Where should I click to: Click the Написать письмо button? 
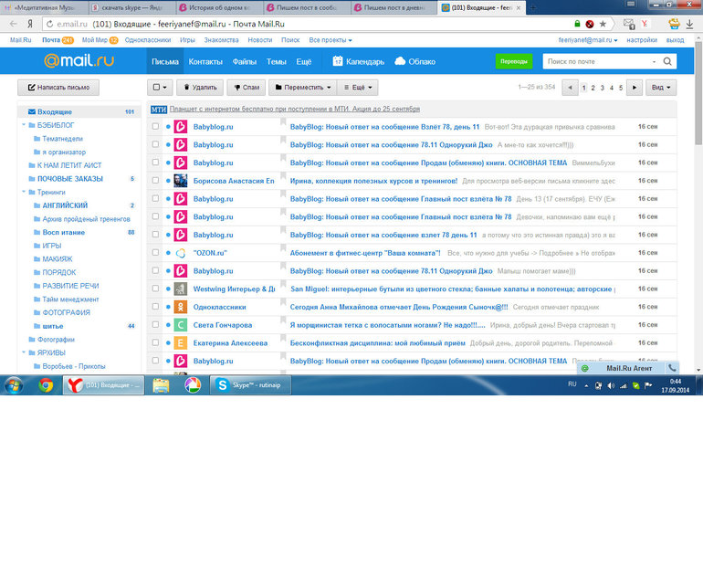(x=58, y=88)
